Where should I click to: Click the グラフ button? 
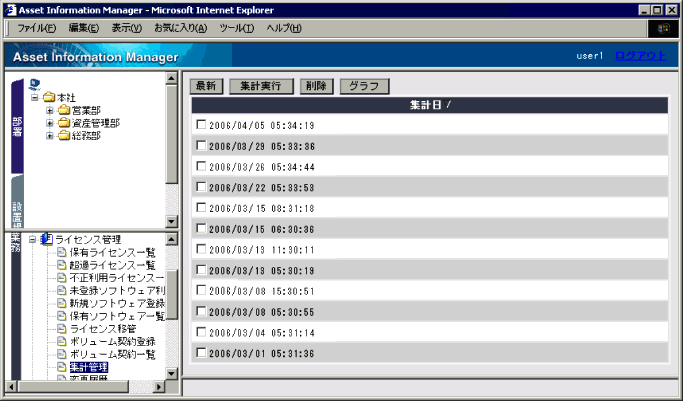tap(364, 86)
